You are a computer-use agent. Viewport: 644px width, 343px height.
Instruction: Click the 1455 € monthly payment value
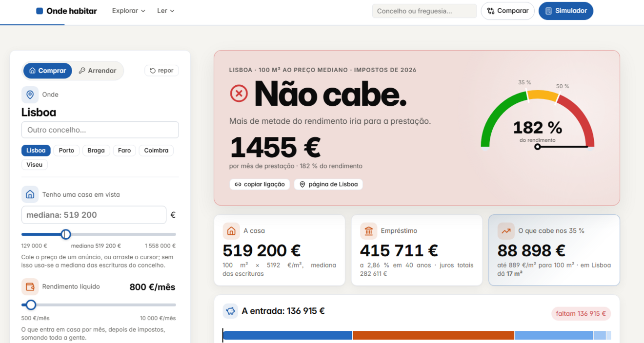coord(275,148)
